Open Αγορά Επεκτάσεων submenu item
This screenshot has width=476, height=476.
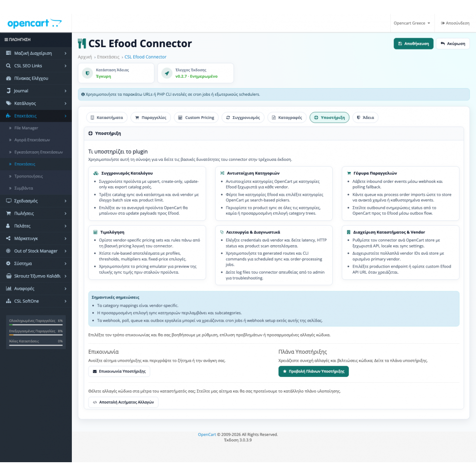[32, 140]
